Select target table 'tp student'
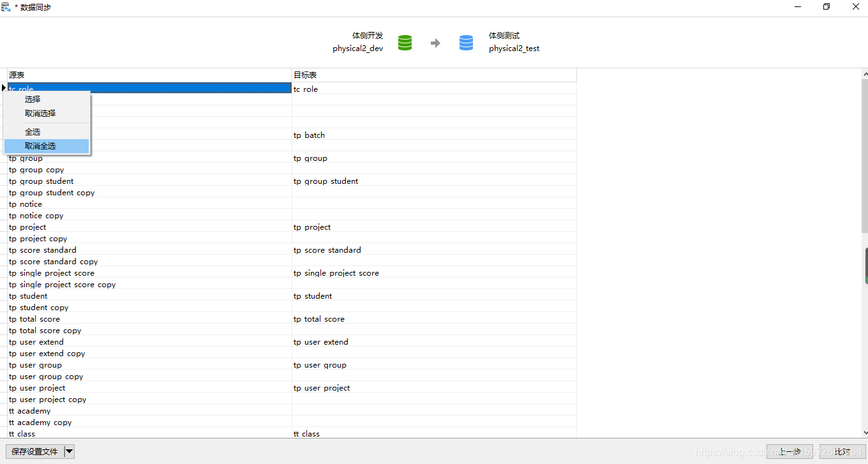Viewport: 868px width, 464px height. (x=434, y=296)
